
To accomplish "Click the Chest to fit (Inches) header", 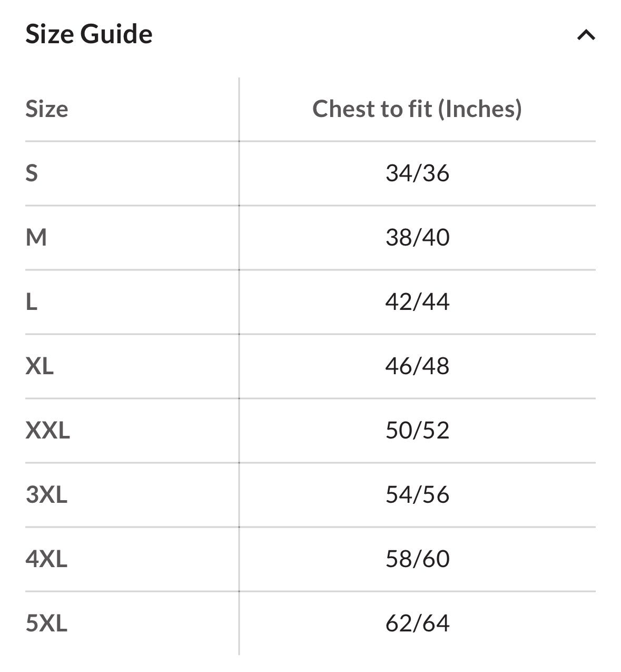I will point(417,109).
